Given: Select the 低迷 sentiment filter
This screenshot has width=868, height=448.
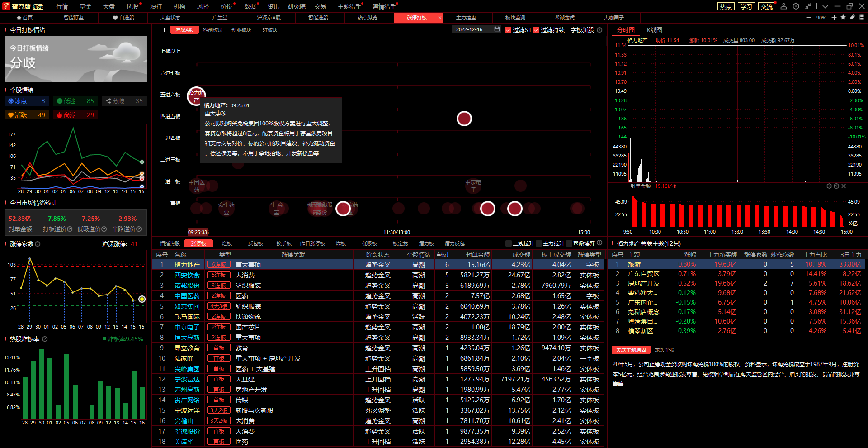Looking at the screenshot, I should [x=75, y=101].
